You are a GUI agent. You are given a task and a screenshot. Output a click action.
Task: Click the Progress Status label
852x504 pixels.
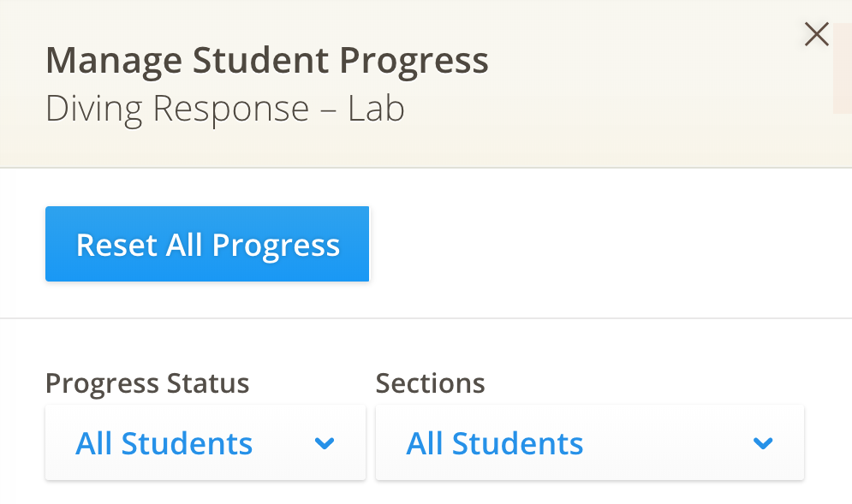click(147, 383)
